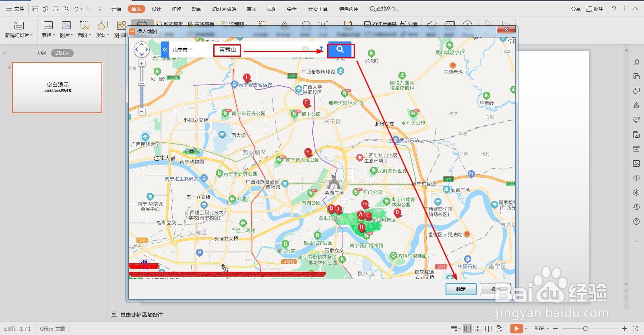Switch to reading view icon
This screenshot has height=335, width=644.
[489, 329]
